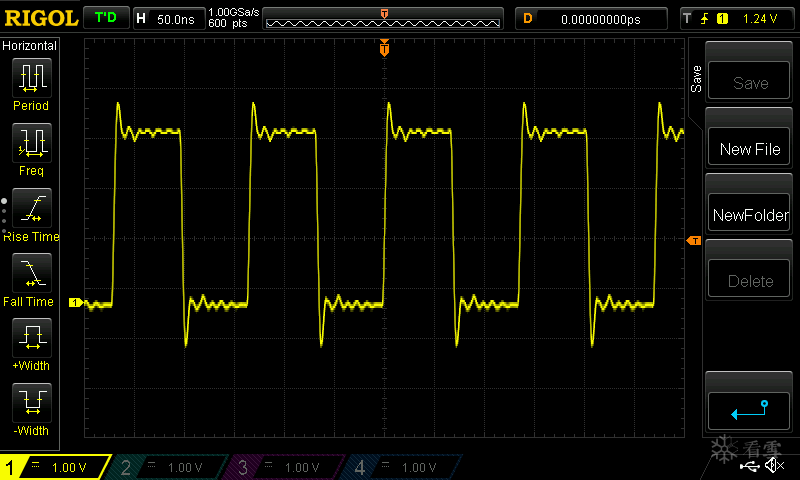This screenshot has width=800, height=480.
Task: Click the waveform memory overview bar
Action: 383,19
